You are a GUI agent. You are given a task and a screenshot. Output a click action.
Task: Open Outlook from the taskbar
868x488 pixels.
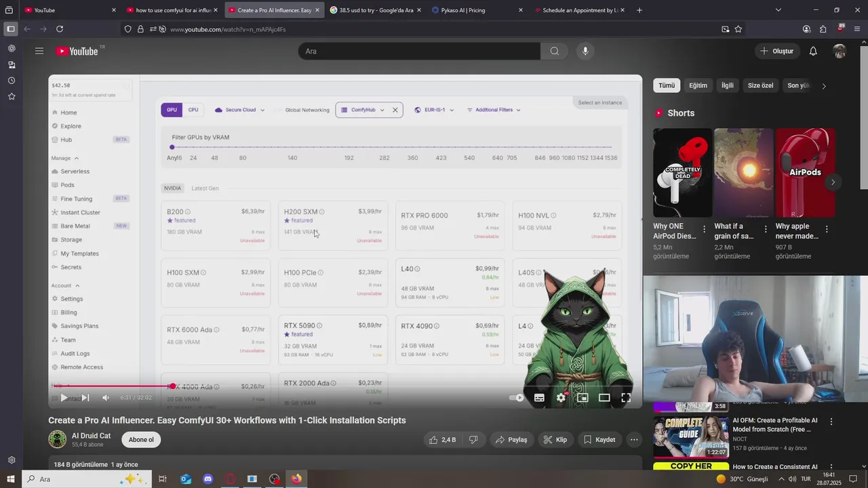(x=186, y=479)
